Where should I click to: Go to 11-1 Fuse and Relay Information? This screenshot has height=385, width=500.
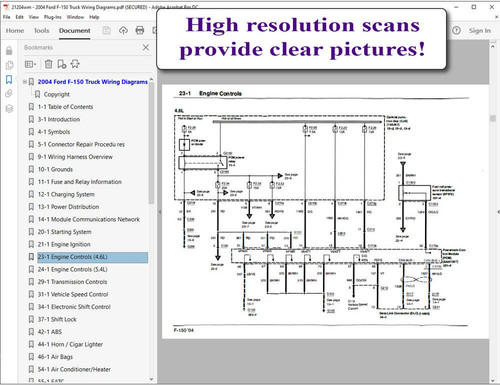[80, 182]
